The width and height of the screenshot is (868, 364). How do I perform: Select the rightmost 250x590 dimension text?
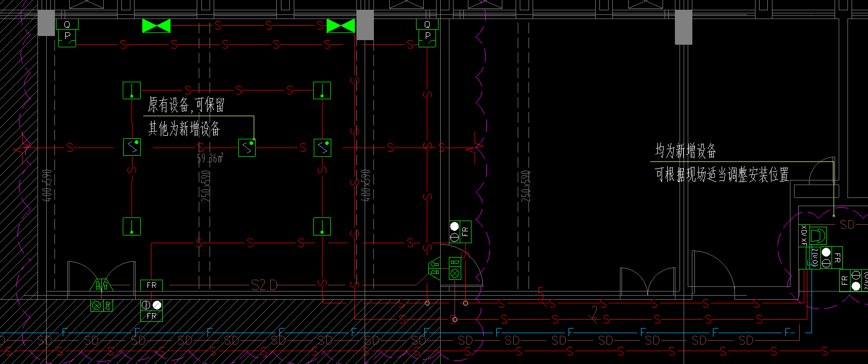525,186
